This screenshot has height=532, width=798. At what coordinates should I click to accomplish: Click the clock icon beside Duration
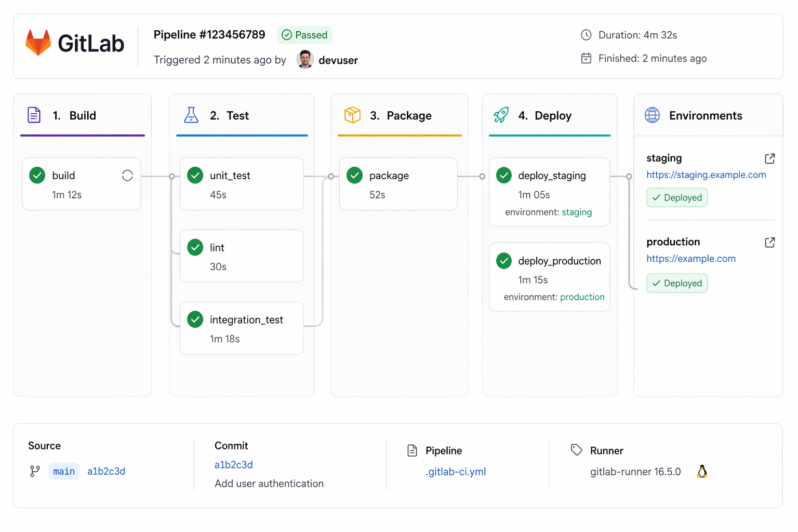pos(586,35)
